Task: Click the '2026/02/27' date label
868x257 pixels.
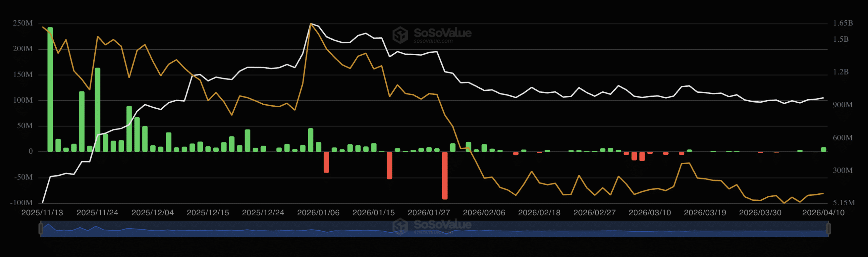Action: click(x=595, y=213)
